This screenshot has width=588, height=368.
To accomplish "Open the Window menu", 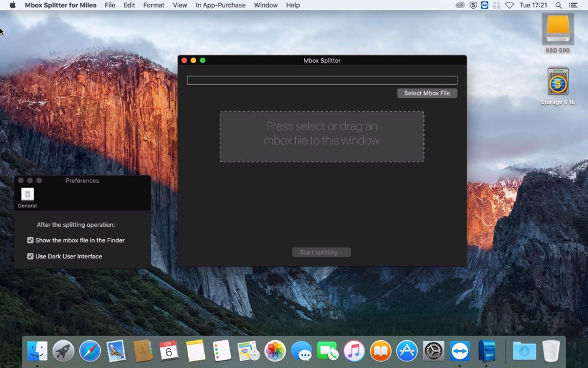I will pos(266,5).
